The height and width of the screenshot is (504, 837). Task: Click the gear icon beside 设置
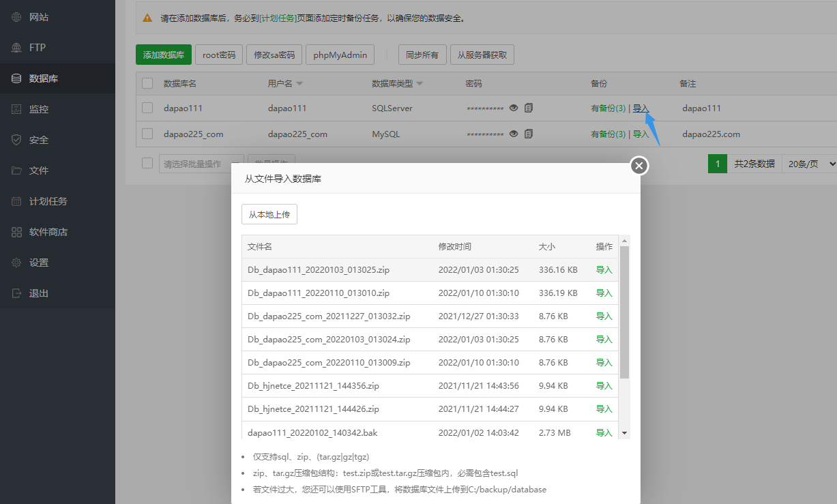tap(17, 263)
